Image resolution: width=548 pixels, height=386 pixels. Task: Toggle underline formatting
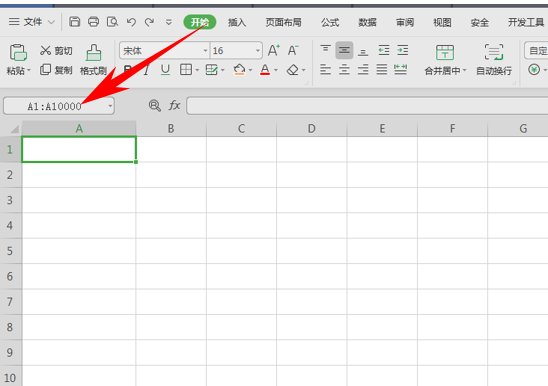[165, 70]
